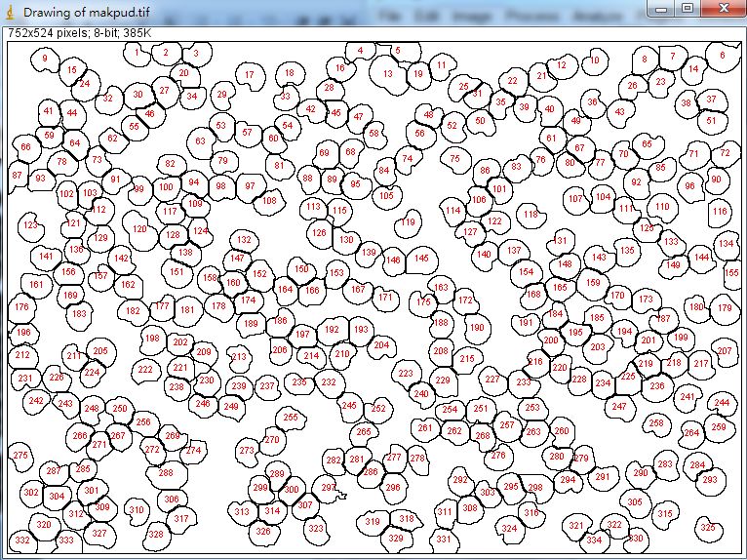Pick the particle numbered 4
Image resolution: width=747 pixels, height=560 pixels.
click(x=361, y=52)
